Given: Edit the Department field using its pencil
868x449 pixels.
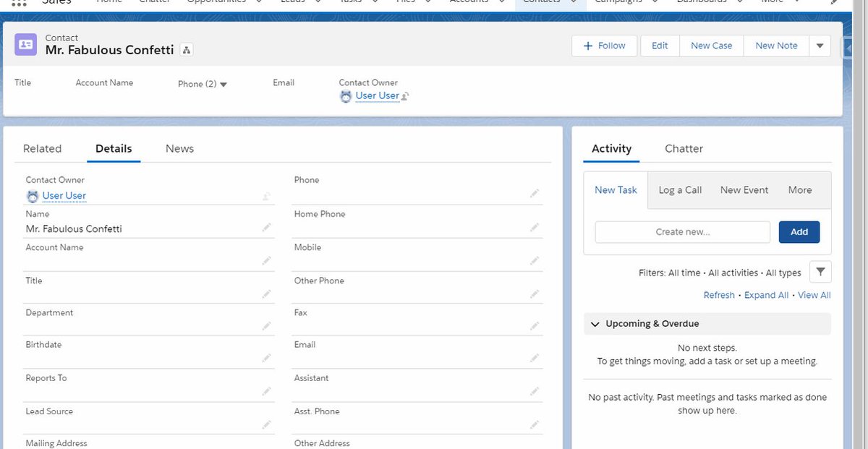Looking at the screenshot, I should click(267, 325).
